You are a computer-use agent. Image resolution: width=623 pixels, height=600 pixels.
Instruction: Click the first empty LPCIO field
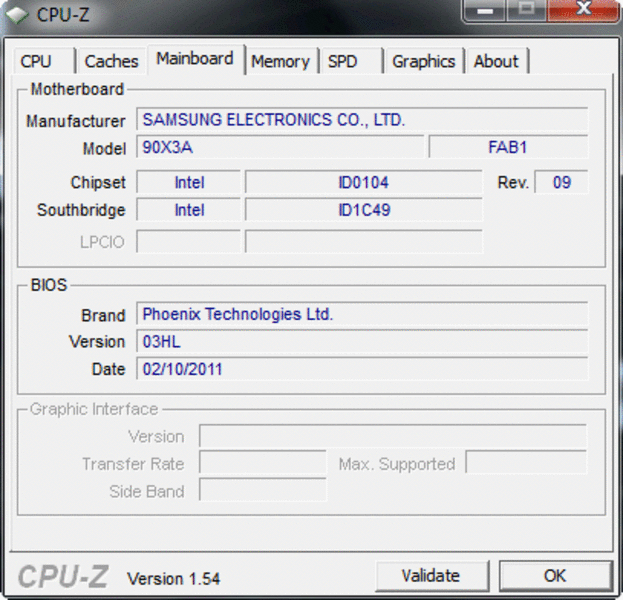(189, 242)
